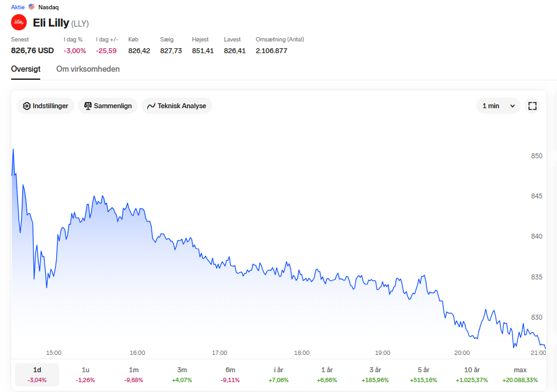Click the 16:00 time axis label
The width and height of the screenshot is (557, 392).
tap(137, 352)
